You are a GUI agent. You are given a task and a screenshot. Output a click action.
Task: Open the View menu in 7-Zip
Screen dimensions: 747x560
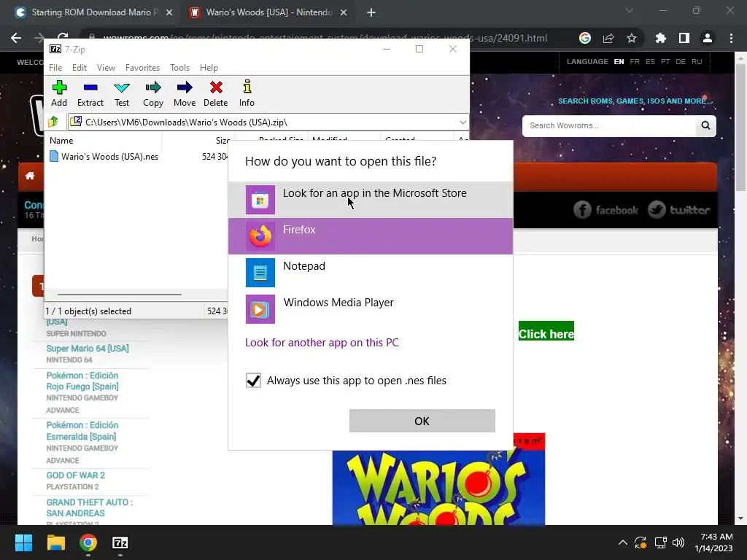click(106, 68)
